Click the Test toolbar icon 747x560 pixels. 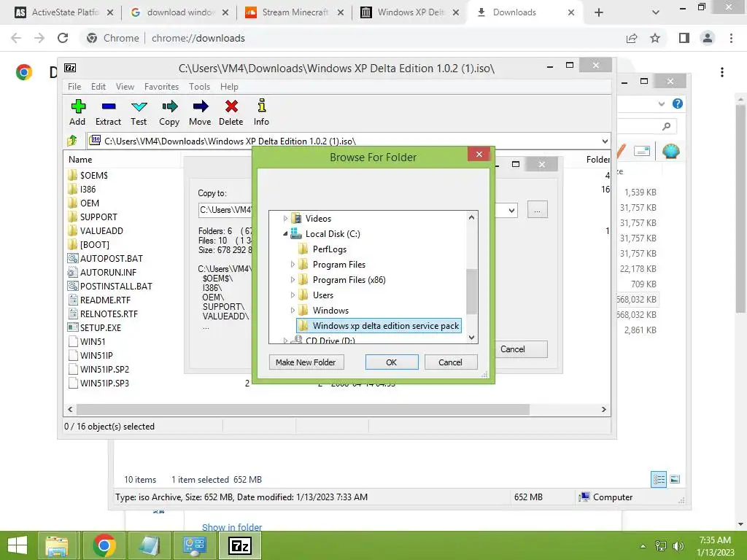click(x=139, y=112)
